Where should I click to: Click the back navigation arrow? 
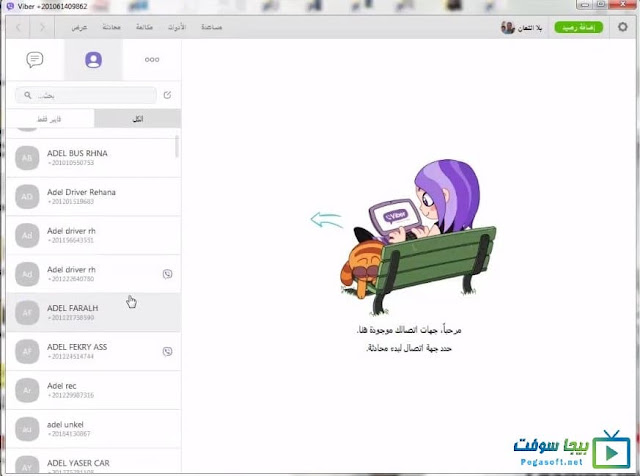pyautogui.click(x=18, y=27)
